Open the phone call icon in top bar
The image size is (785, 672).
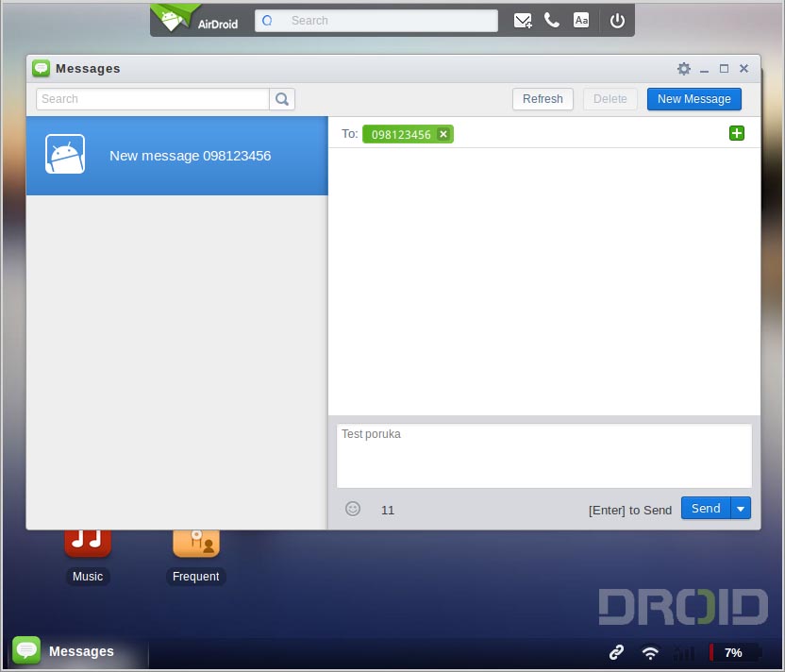coord(552,21)
